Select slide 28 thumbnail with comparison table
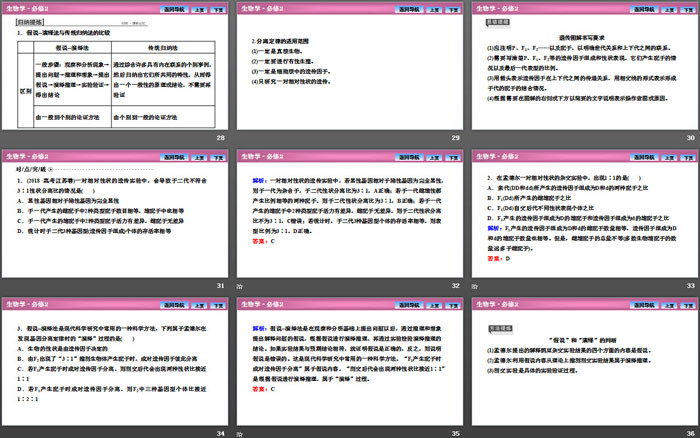 coord(115,71)
